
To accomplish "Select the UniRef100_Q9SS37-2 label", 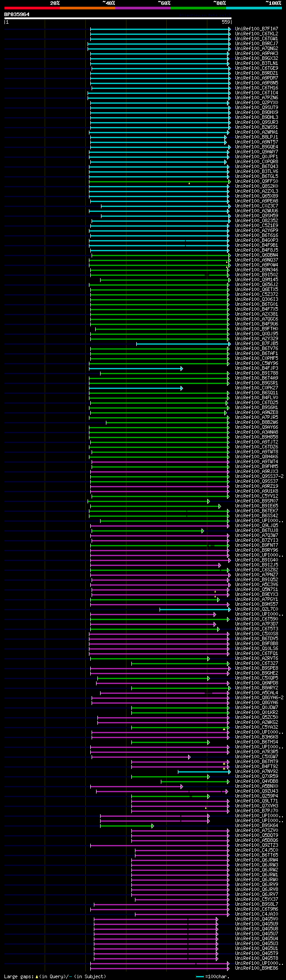I will pos(259,476).
